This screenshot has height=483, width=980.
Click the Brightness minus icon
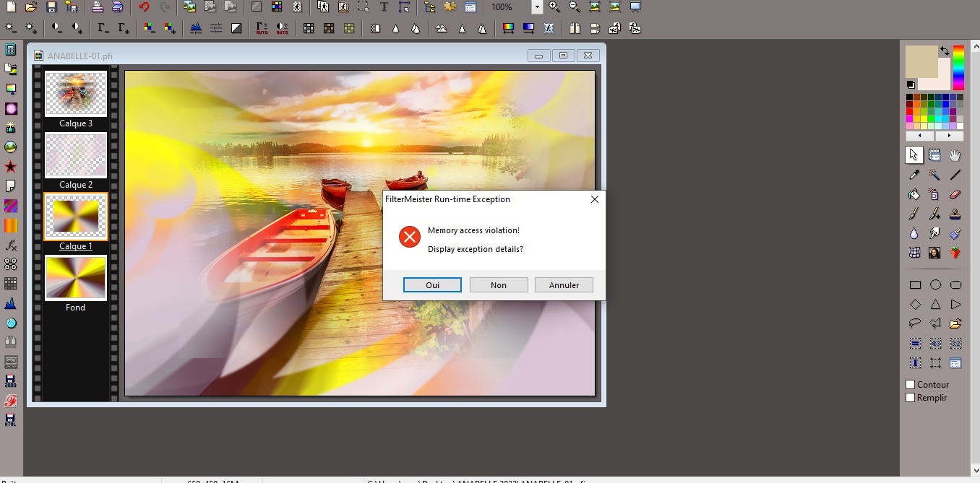click(11, 28)
